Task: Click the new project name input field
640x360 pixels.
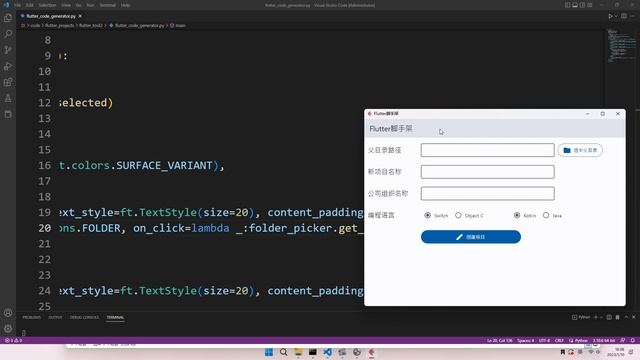Action: point(487,172)
